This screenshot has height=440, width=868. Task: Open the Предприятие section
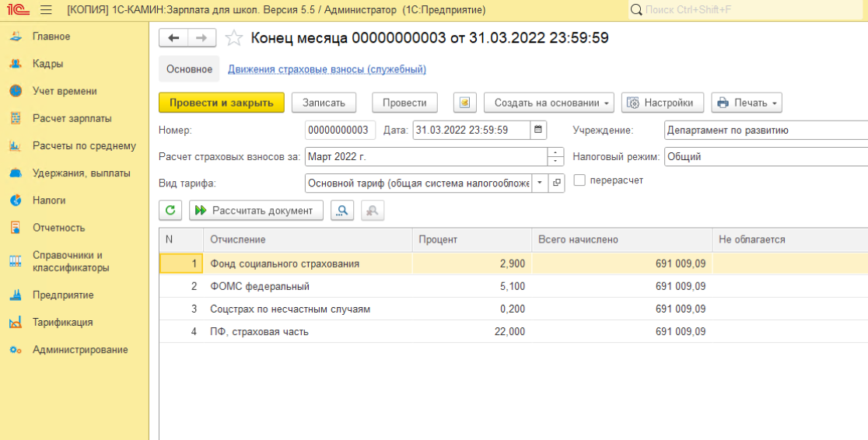[63, 295]
